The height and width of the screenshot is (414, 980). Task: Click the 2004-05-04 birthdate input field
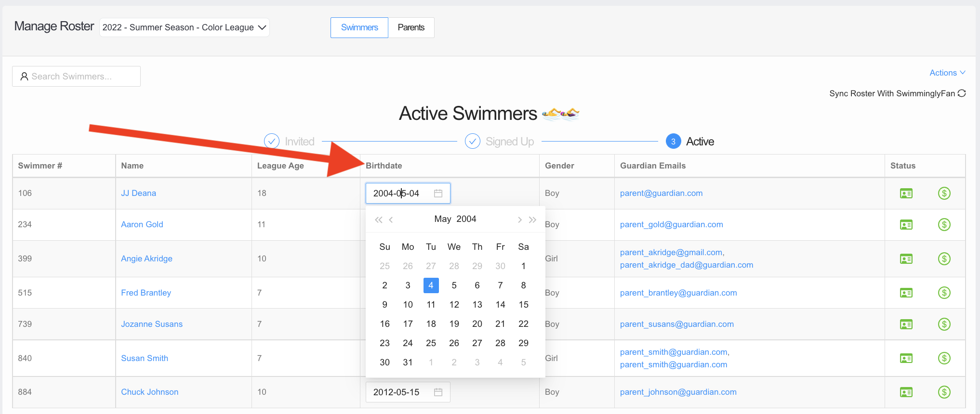(408, 193)
